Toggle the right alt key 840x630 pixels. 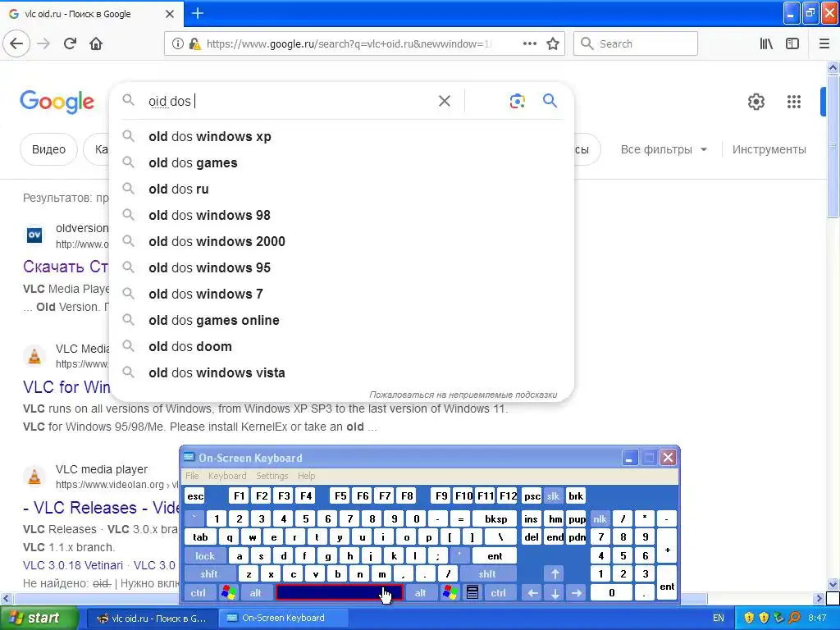(421, 592)
